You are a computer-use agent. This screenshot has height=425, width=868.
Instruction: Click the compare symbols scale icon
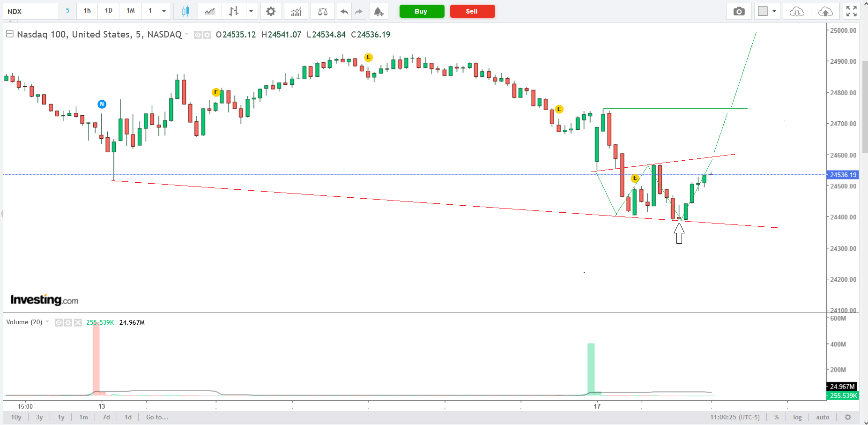(x=323, y=11)
